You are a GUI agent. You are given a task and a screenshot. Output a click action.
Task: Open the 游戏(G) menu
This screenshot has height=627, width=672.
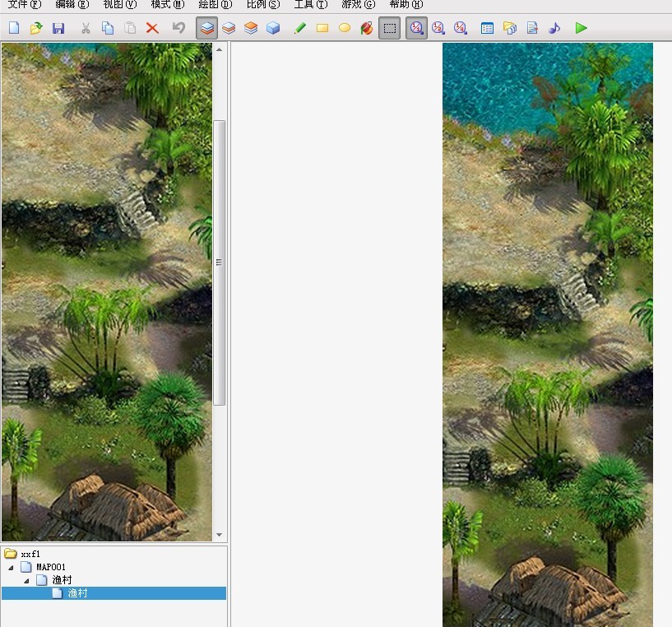[x=359, y=5]
